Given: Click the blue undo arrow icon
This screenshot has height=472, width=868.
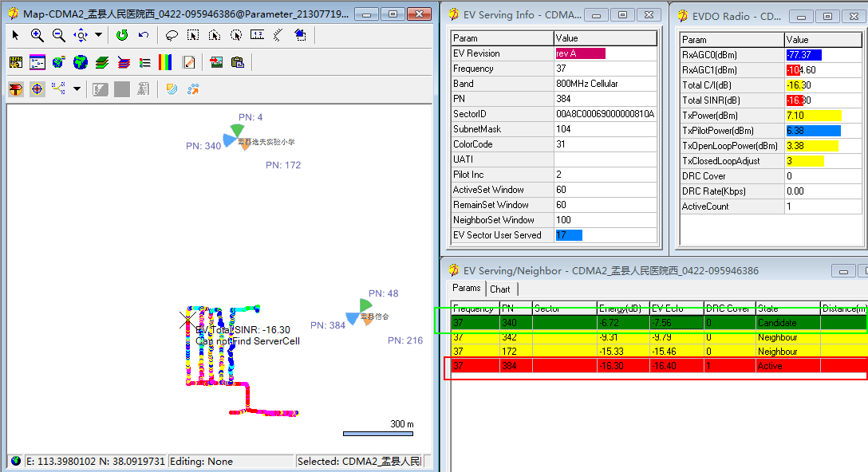Looking at the screenshot, I should pyautogui.click(x=144, y=35).
